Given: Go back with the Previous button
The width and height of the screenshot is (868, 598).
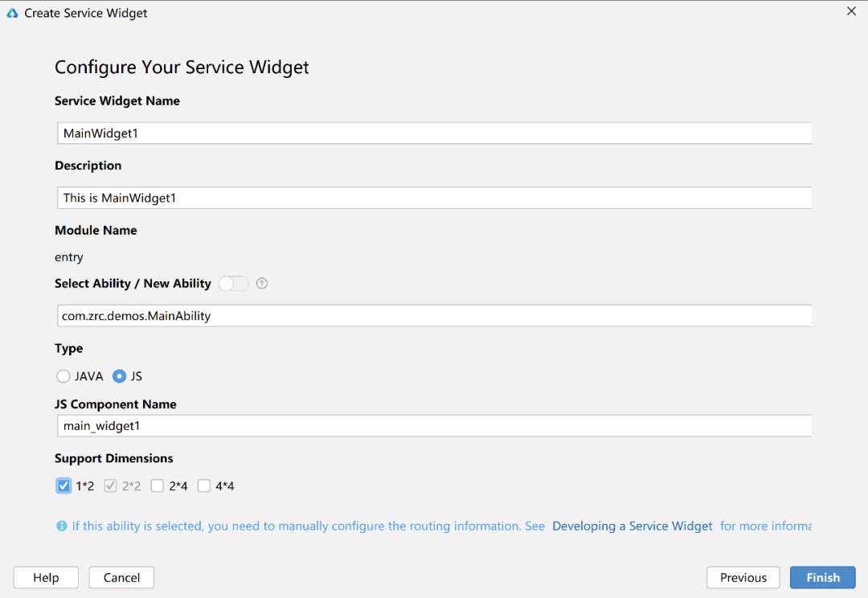Looking at the screenshot, I should [x=743, y=577].
